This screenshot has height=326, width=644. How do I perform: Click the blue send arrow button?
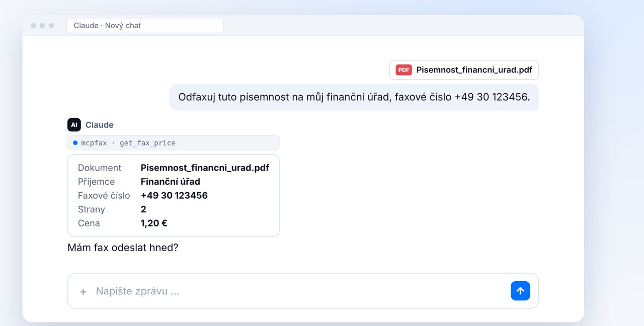click(520, 291)
